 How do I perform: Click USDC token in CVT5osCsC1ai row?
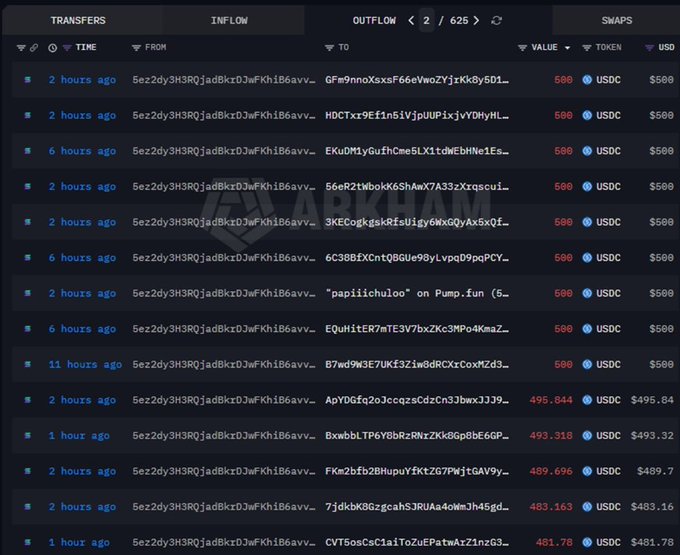click(602, 542)
